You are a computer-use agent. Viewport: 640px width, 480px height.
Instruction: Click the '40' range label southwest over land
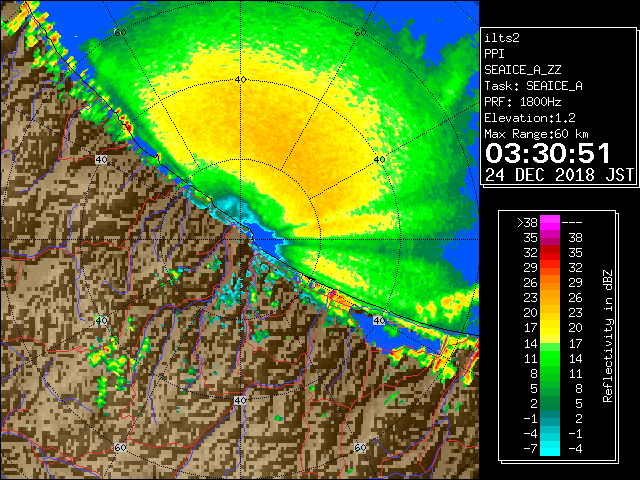[x=101, y=320]
